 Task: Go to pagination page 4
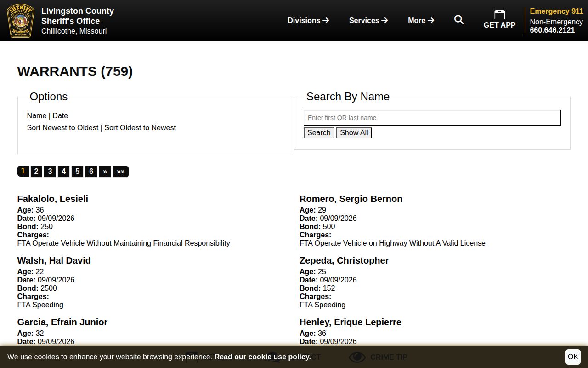64,172
